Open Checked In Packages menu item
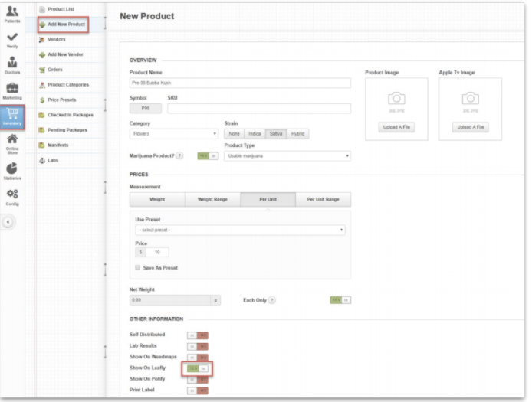 [x=71, y=115]
